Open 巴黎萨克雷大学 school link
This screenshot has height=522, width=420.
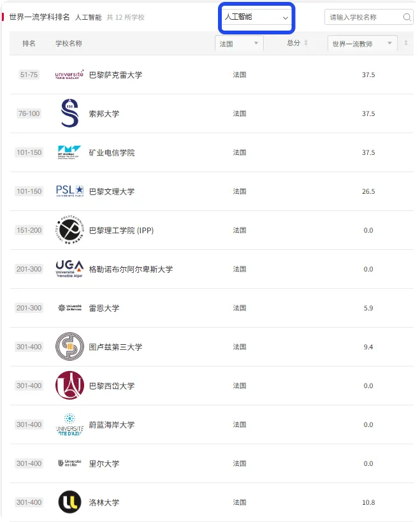point(115,75)
